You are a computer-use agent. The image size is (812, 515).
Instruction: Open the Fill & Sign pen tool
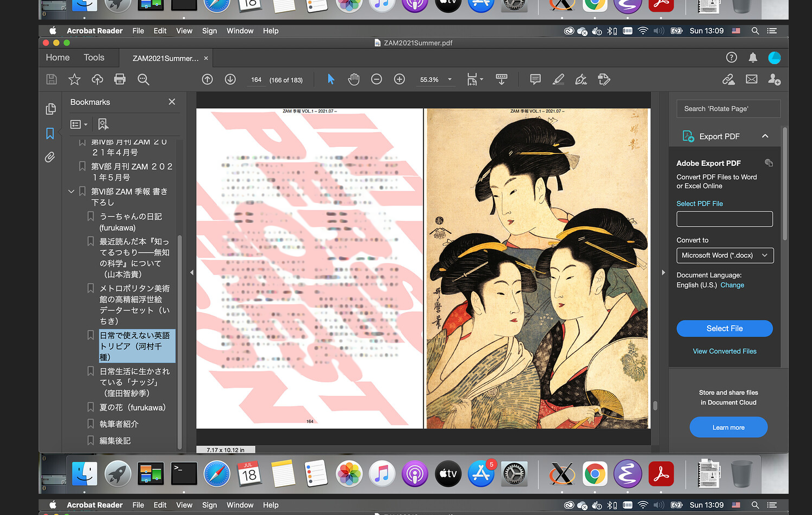click(x=581, y=79)
